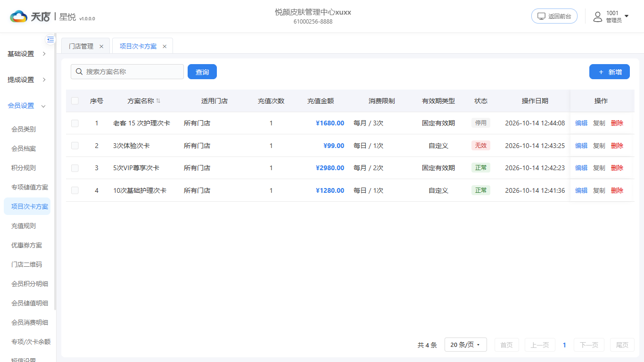Check the row for 10次基础护理次卡
644x362 pixels.
(x=75, y=190)
